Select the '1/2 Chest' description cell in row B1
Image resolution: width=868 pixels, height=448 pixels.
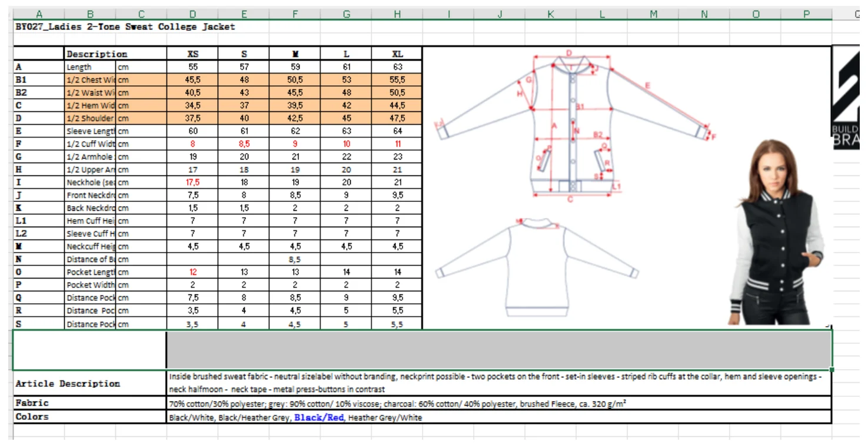(x=91, y=80)
